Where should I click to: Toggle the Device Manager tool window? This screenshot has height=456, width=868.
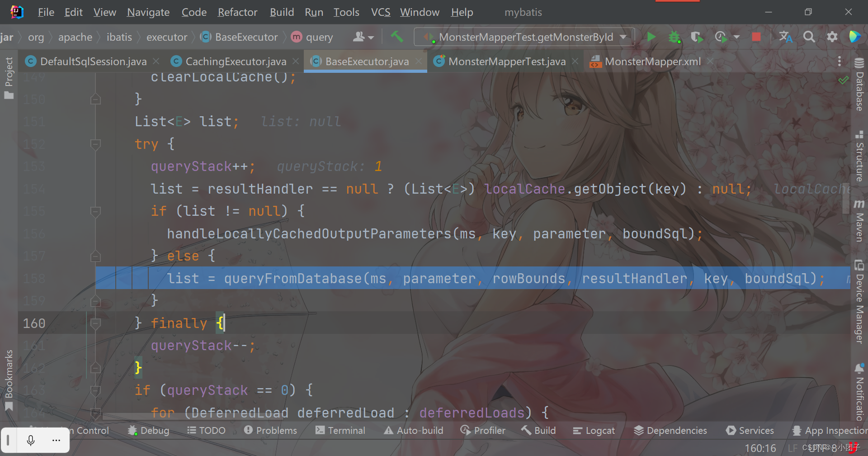pos(859,302)
